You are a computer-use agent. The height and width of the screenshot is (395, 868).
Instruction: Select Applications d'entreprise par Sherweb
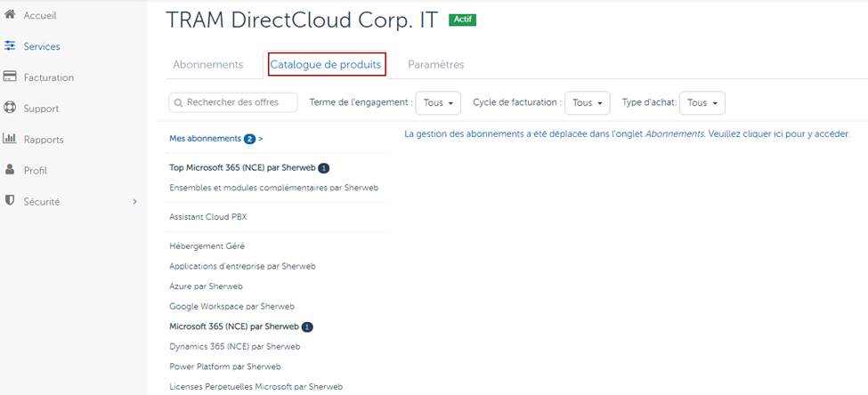(x=242, y=266)
